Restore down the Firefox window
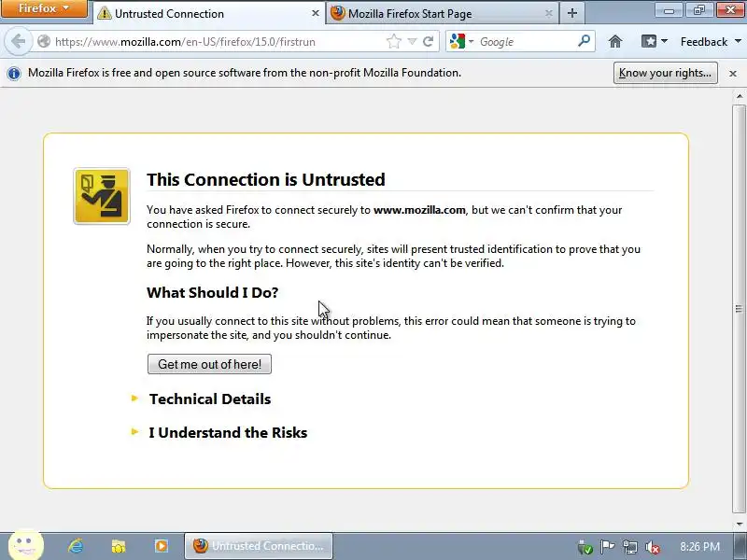The width and height of the screenshot is (747, 560). pyautogui.click(x=698, y=9)
